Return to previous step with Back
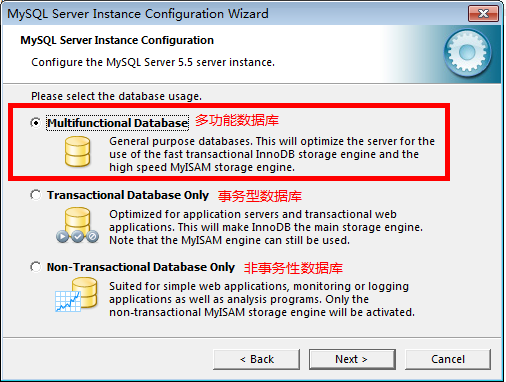 [x=256, y=359]
